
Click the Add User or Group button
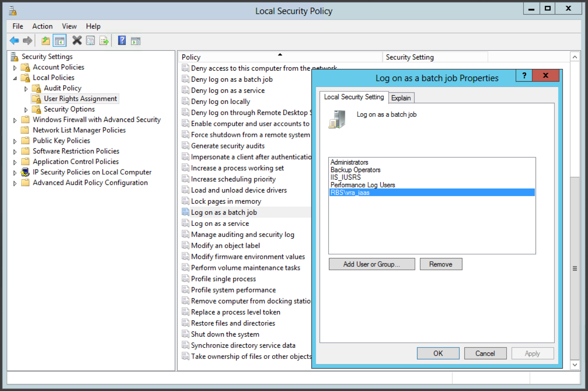tap(372, 264)
